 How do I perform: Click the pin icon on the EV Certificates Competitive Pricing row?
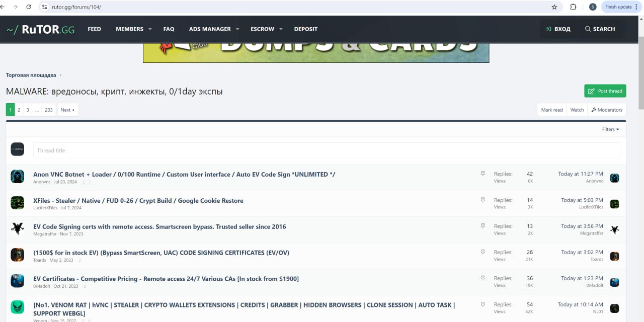(x=483, y=278)
